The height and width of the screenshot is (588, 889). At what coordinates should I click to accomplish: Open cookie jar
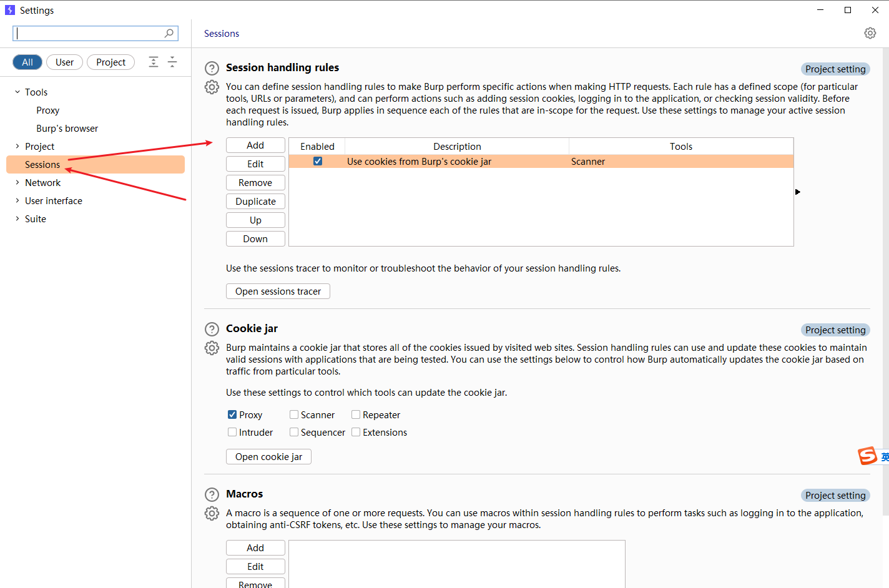(x=268, y=457)
